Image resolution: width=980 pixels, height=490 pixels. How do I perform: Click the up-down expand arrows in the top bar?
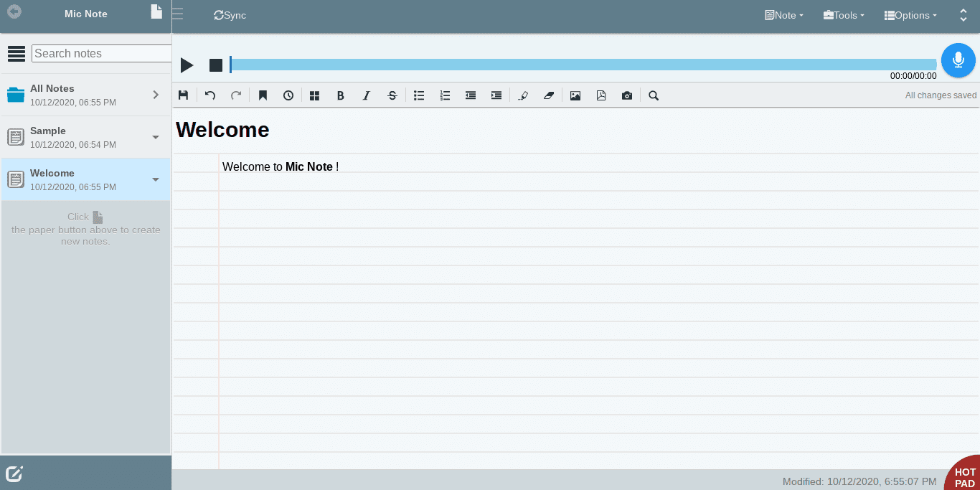tap(963, 15)
